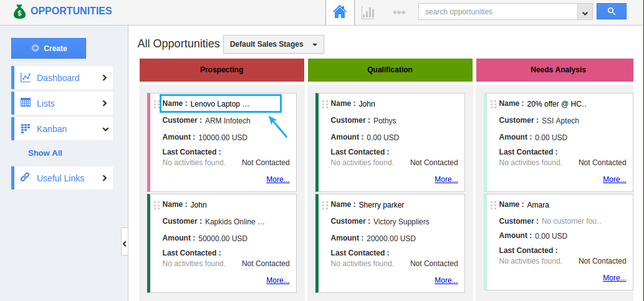Click the Lists table icon

[x=26, y=103]
